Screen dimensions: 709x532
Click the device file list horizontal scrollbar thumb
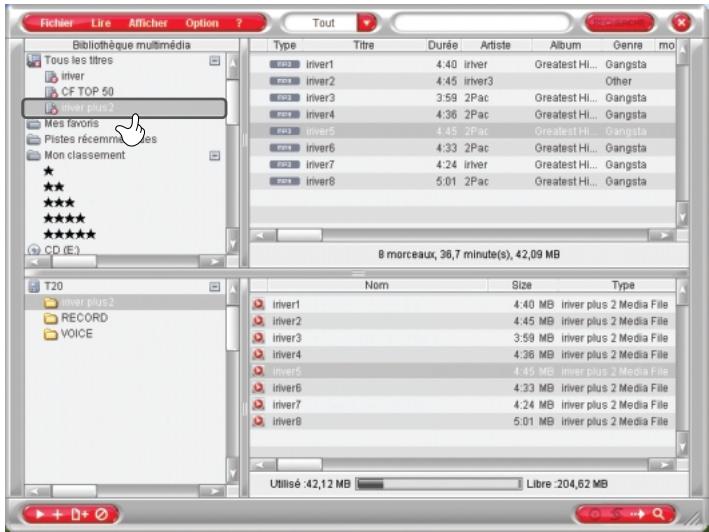[299, 465]
